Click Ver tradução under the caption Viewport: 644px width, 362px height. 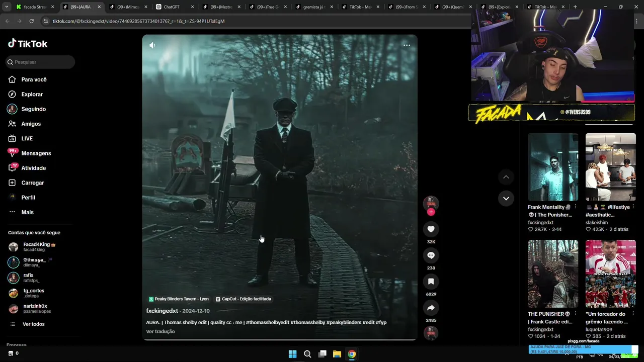(160, 331)
